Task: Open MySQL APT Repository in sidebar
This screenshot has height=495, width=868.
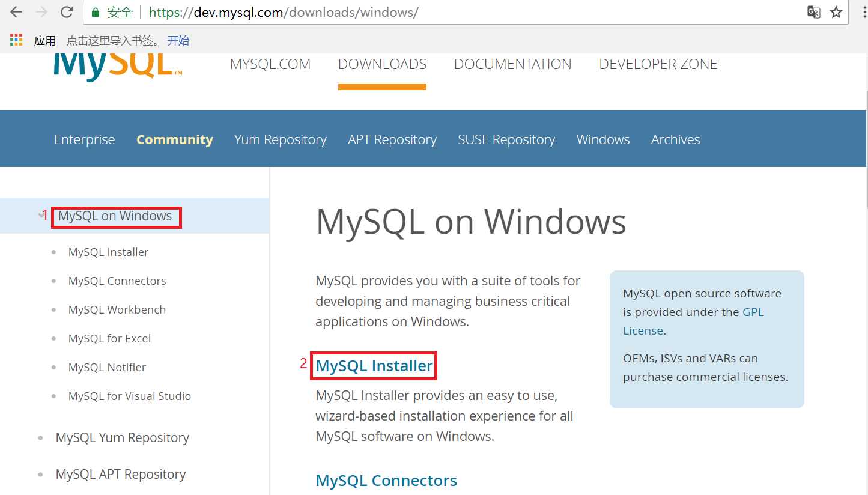Action: click(x=121, y=475)
